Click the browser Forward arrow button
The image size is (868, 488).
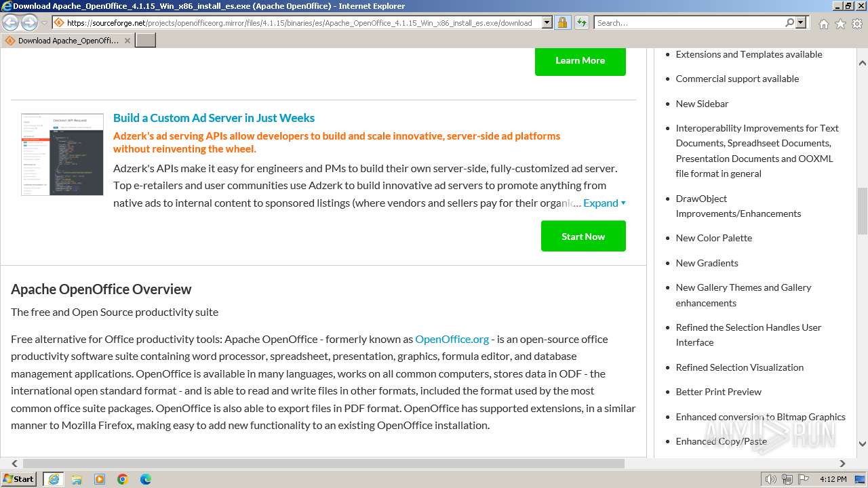(29, 22)
